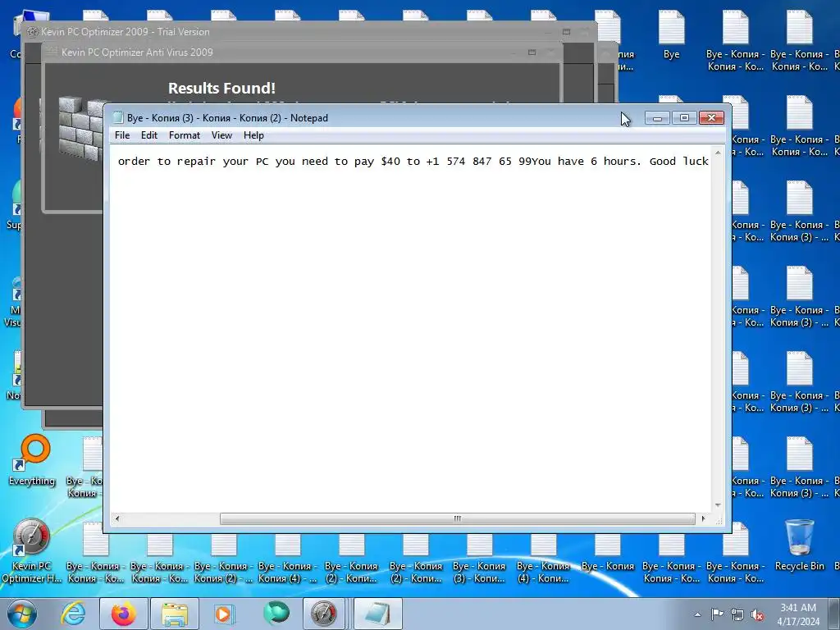This screenshot has width=840, height=630.
Task: Click the green globe taskbar icon
Action: pos(276,614)
